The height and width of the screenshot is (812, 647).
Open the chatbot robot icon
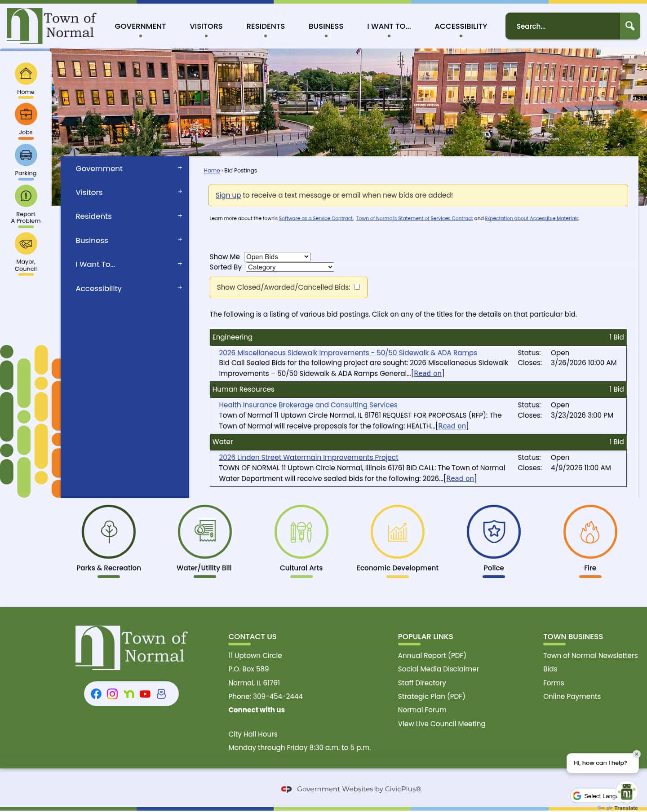tap(627, 793)
